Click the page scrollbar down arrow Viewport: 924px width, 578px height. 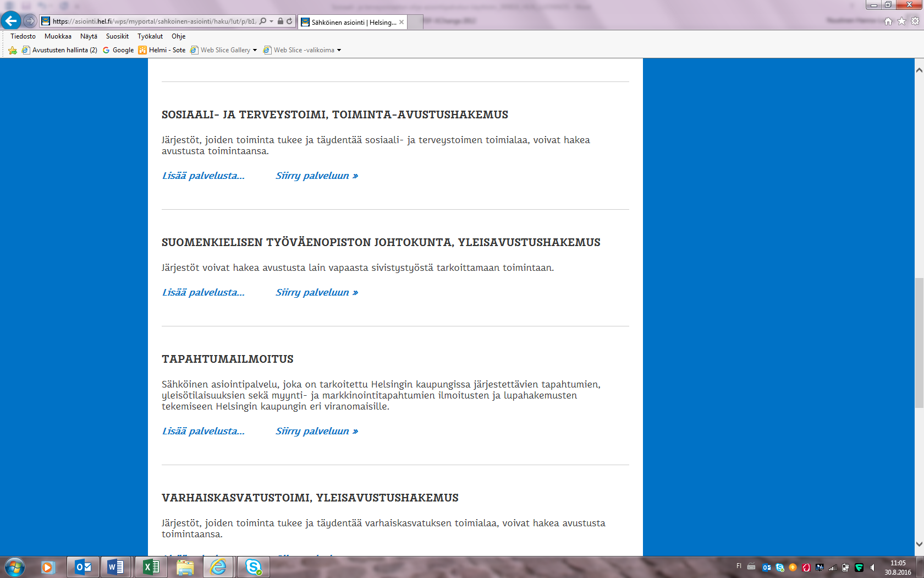[919, 544]
